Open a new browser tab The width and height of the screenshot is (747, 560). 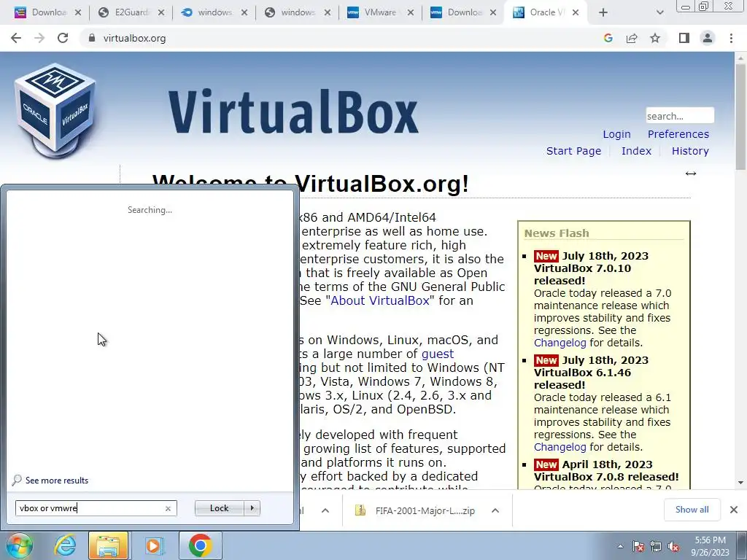pos(603,13)
